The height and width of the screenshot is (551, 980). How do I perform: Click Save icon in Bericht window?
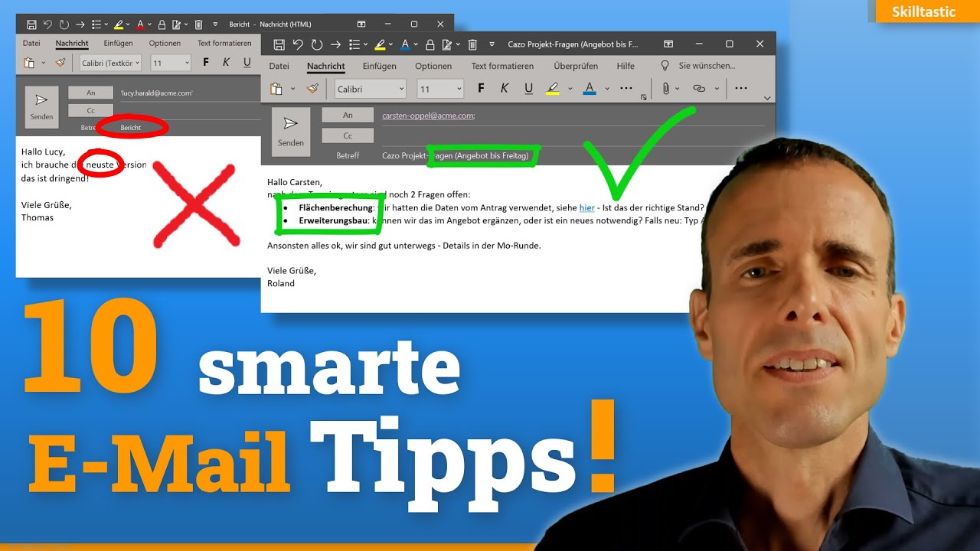tap(30, 24)
